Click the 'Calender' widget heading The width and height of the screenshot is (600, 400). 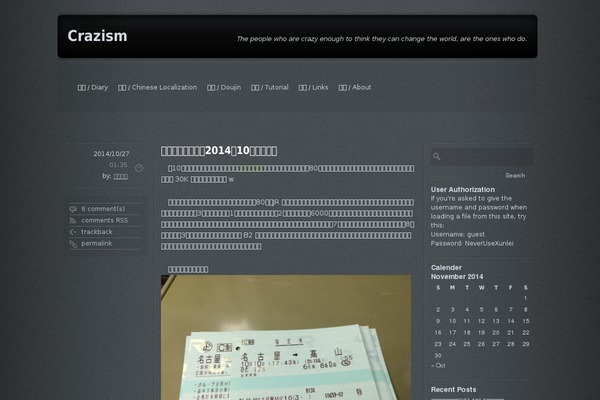coord(446,268)
